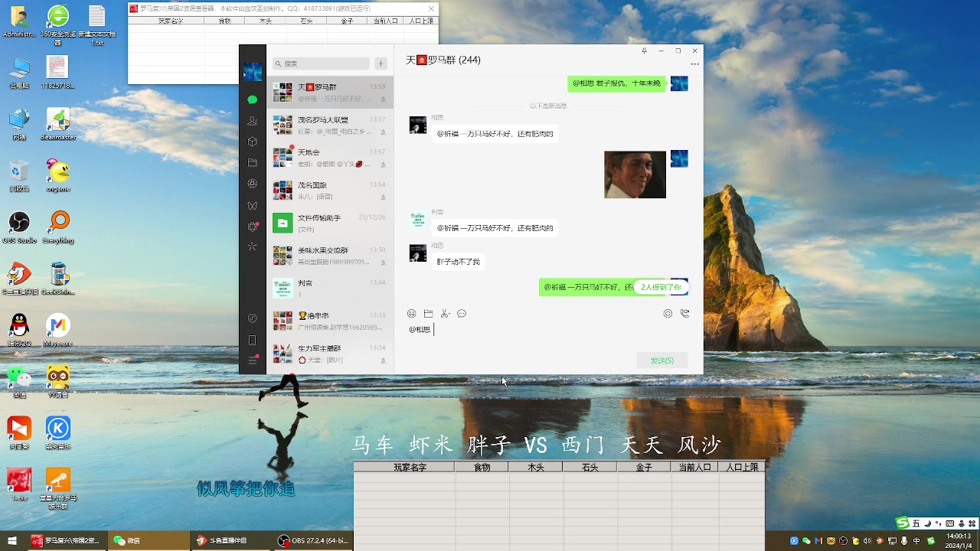The width and height of the screenshot is (980, 551).
Task: Click the 2人提到了你 mention notice
Action: 660,286
